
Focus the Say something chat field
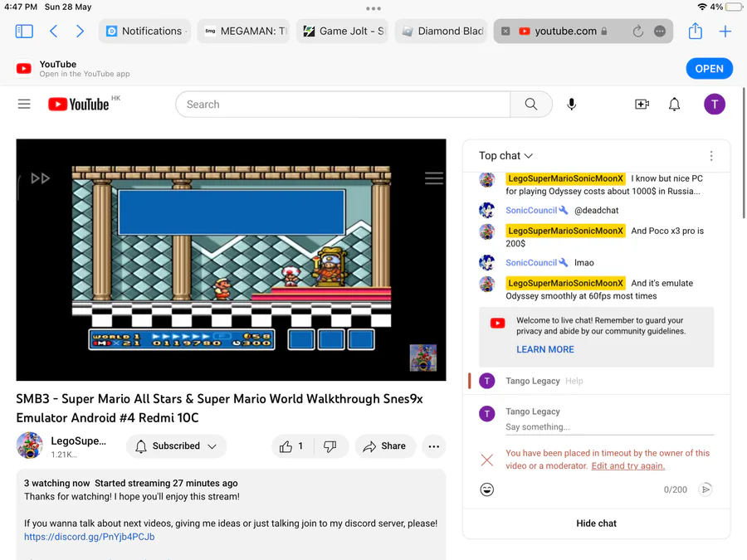pyautogui.click(x=610, y=426)
